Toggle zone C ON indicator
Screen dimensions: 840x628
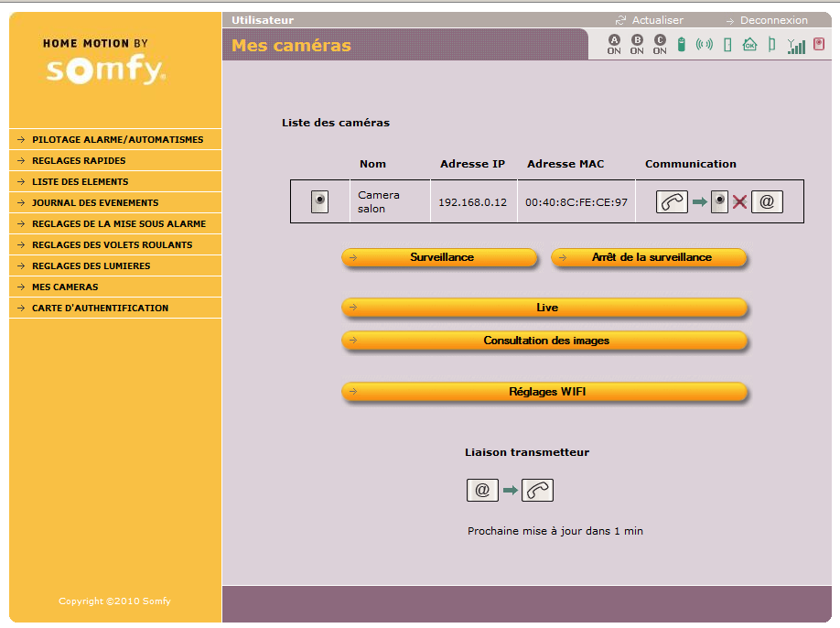coord(660,44)
